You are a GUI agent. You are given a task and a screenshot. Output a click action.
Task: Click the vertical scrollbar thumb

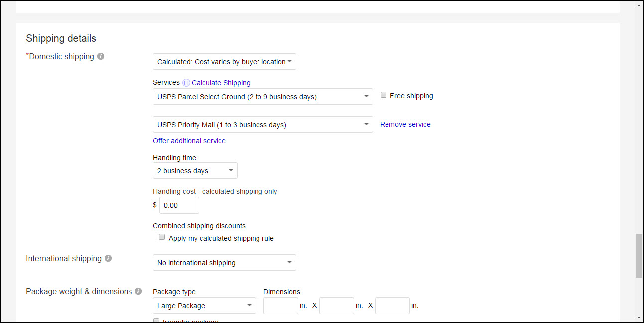639,255
